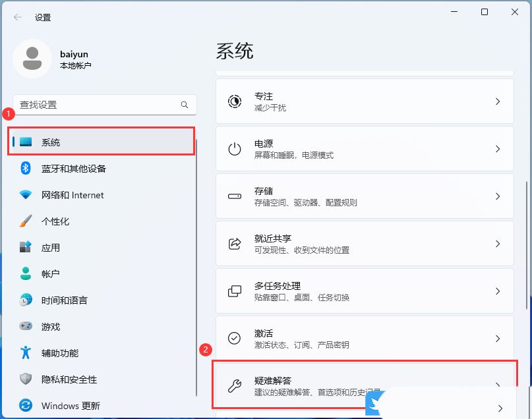Click the 电源 power icon
This screenshot has height=419, width=532.
click(x=235, y=149)
